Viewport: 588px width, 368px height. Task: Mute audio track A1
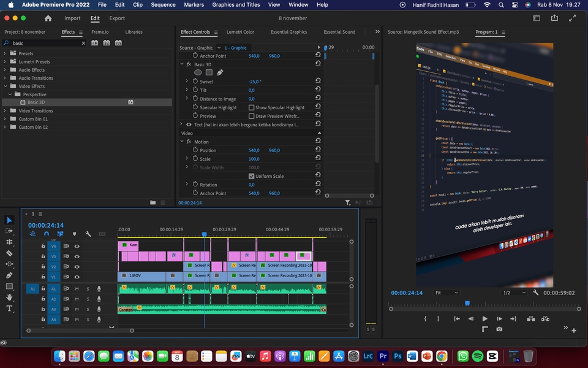pos(77,288)
